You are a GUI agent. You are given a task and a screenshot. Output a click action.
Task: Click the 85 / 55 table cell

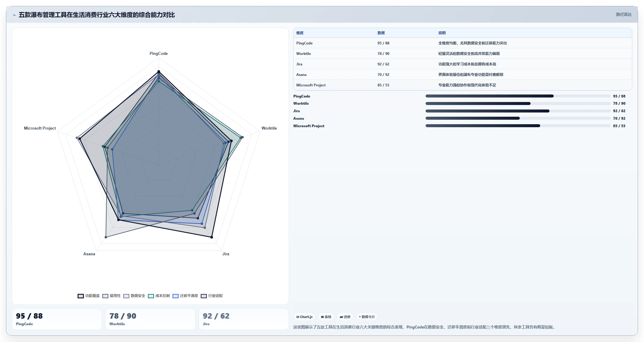(383, 85)
